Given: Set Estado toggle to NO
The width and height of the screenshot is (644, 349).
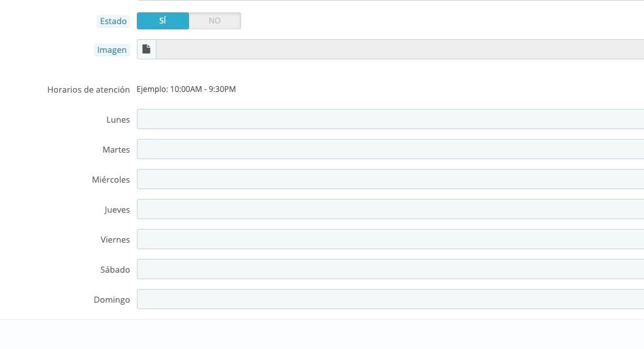Looking at the screenshot, I should coord(215,21).
